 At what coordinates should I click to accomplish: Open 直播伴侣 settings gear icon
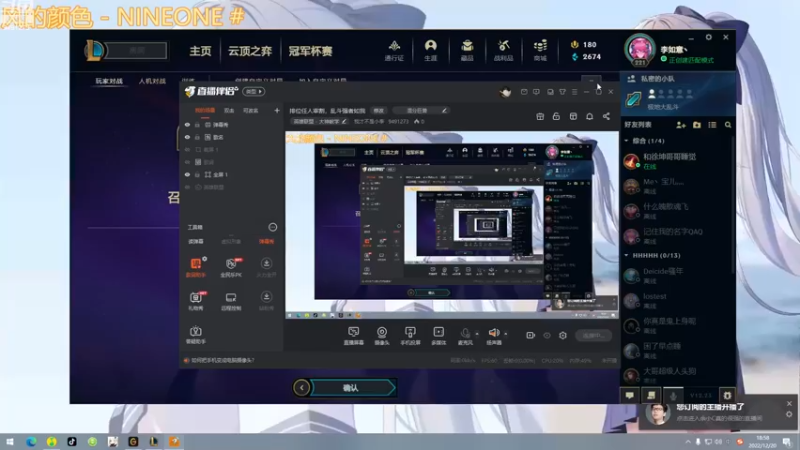click(x=563, y=335)
